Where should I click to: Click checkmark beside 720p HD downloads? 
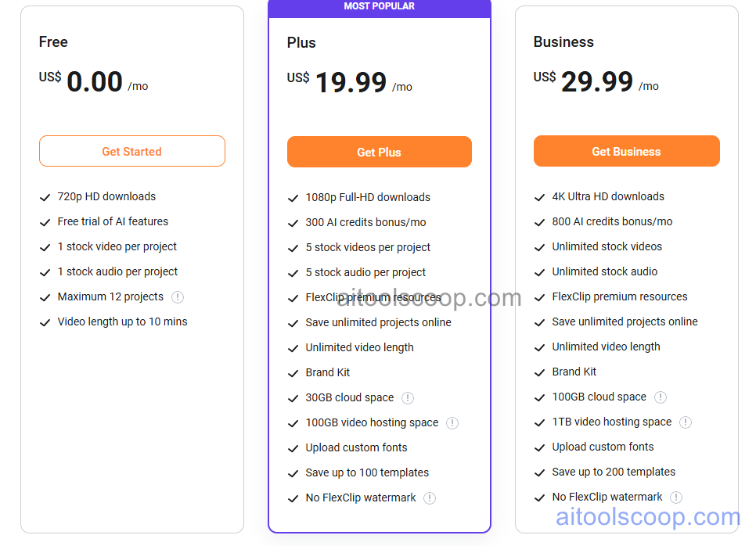coord(45,196)
